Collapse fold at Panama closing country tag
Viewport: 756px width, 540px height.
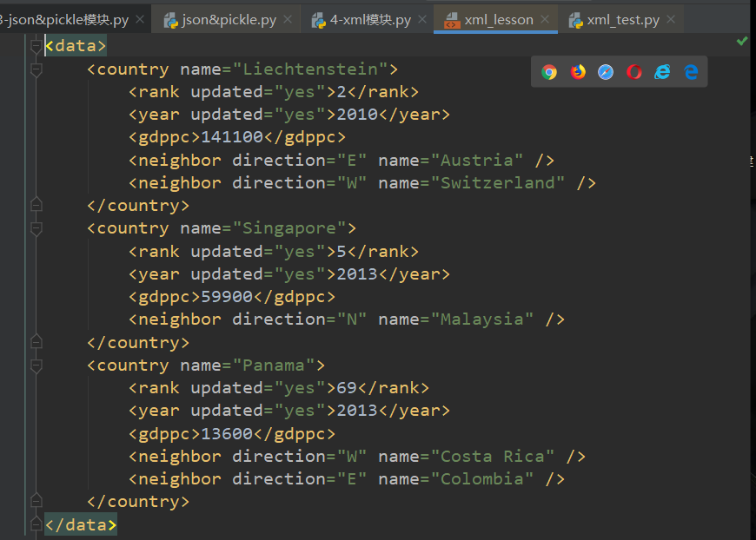coord(36,501)
